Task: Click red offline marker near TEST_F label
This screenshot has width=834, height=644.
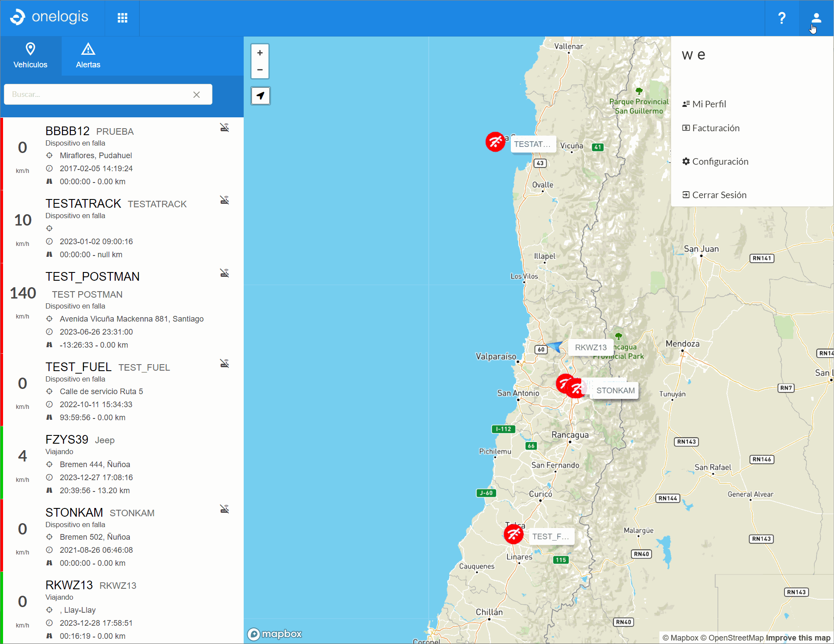Action: (513, 534)
